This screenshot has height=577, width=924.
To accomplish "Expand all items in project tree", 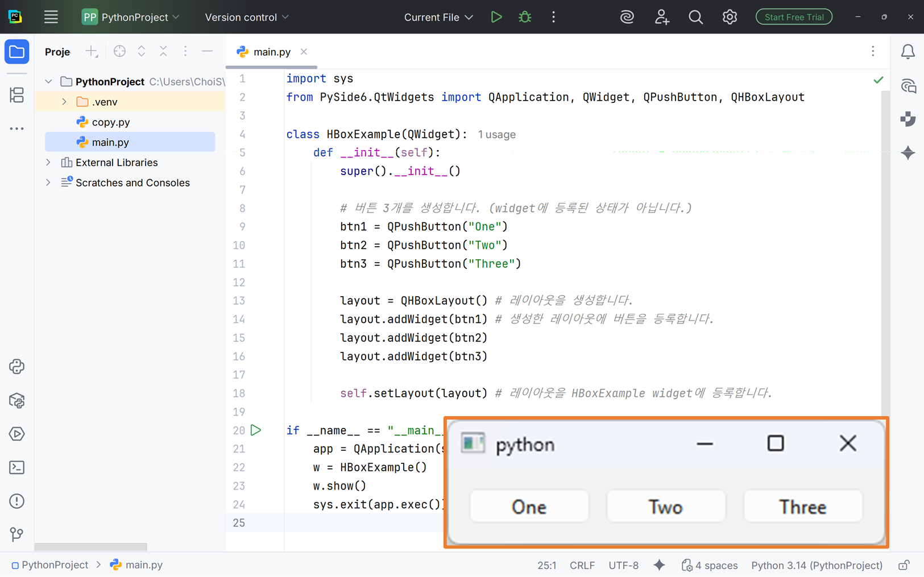I will [142, 51].
